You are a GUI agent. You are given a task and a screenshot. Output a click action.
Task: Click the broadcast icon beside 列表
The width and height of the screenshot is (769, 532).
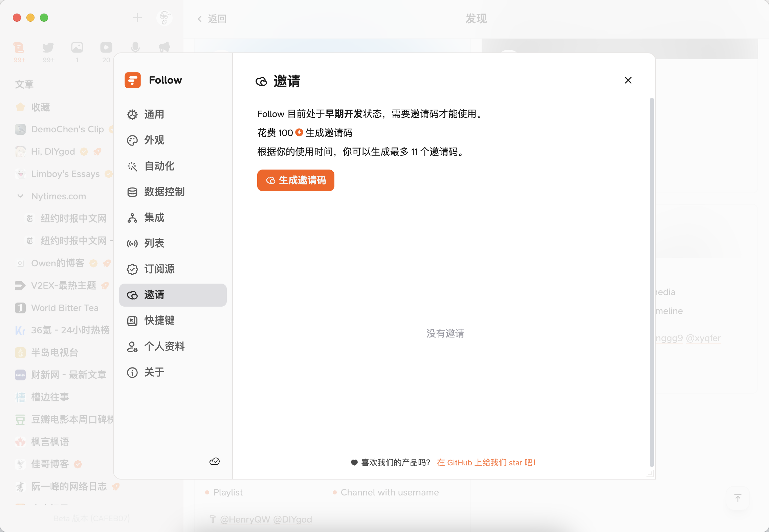pos(132,244)
